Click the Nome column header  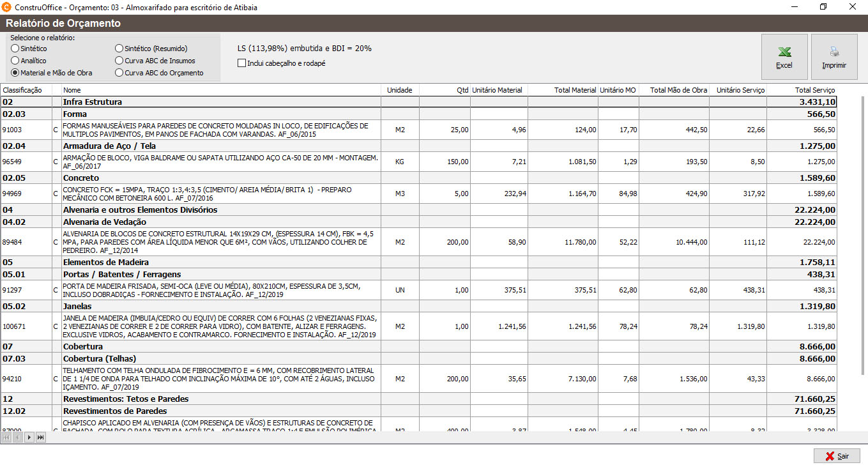point(221,90)
